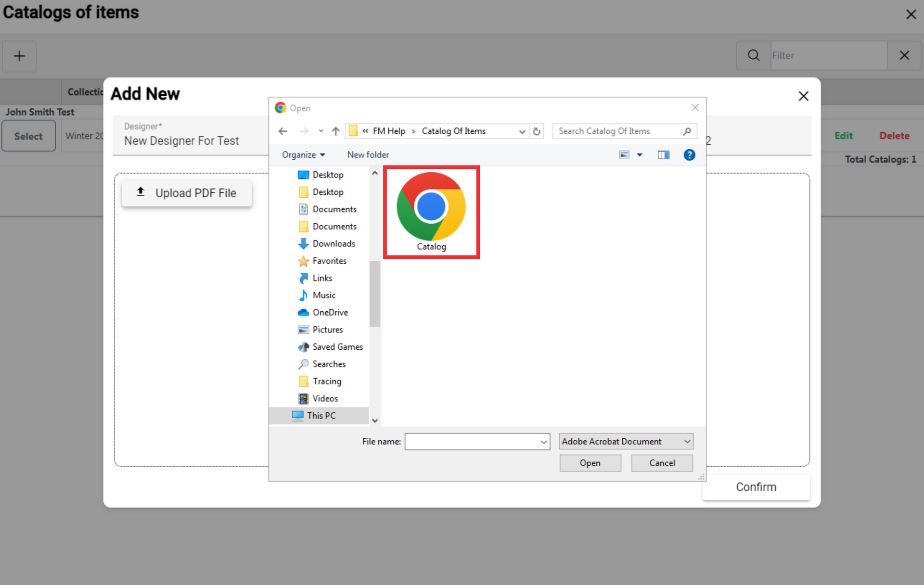Click the John Smith Test row header

40,112
